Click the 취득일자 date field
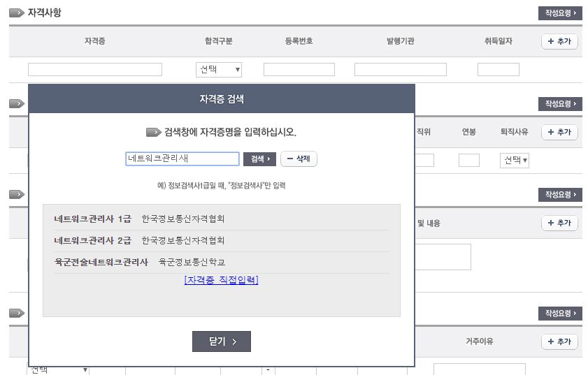Screen dimensions: 588x375 (498, 70)
